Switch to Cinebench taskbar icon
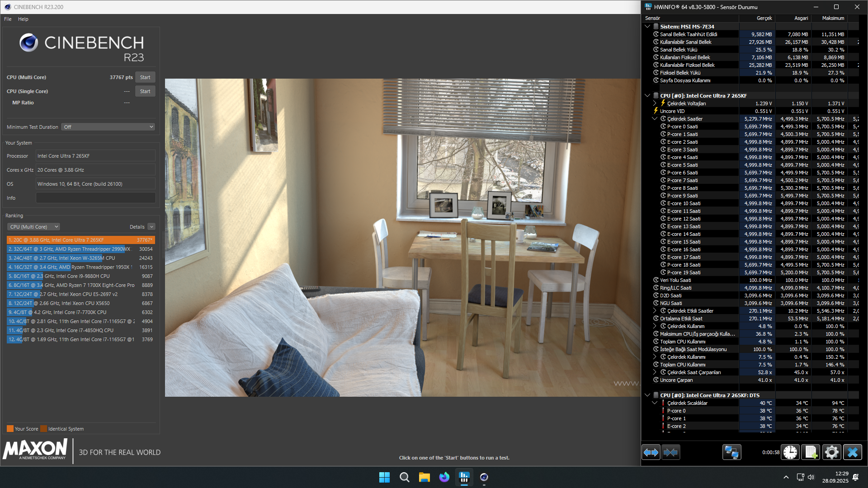This screenshot has height=488, width=868. point(484,477)
